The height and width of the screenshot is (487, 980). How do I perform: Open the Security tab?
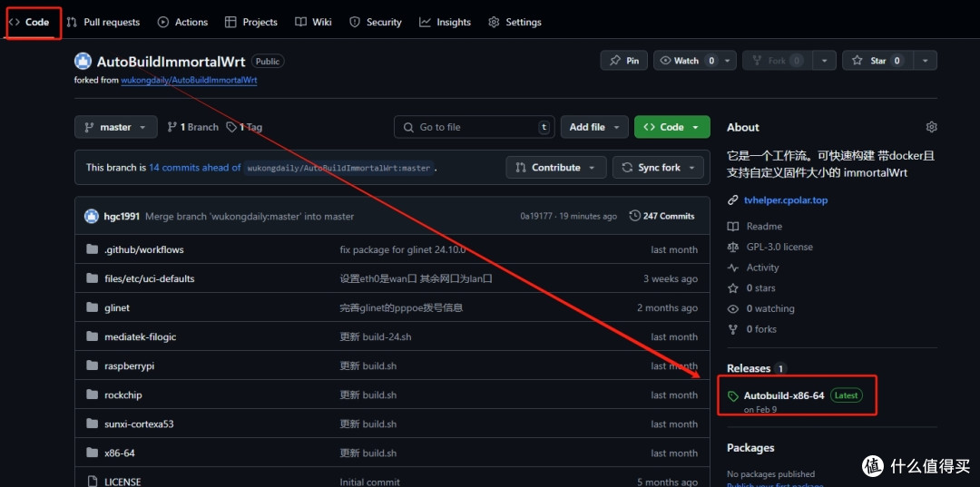click(375, 22)
